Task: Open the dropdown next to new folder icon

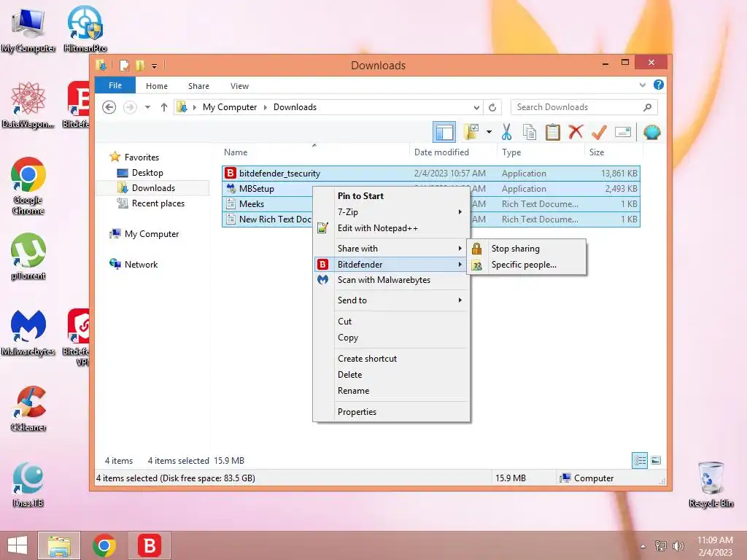Action: tap(489, 132)
